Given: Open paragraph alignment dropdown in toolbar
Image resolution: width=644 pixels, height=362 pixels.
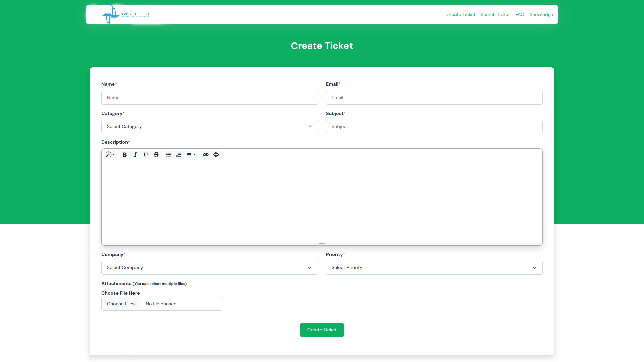Looking at the screenshot, I should 191,155.
